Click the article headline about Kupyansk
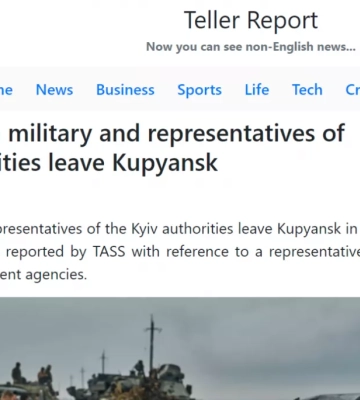The width and height of the screenshot is (360, 400). [173, 148]
